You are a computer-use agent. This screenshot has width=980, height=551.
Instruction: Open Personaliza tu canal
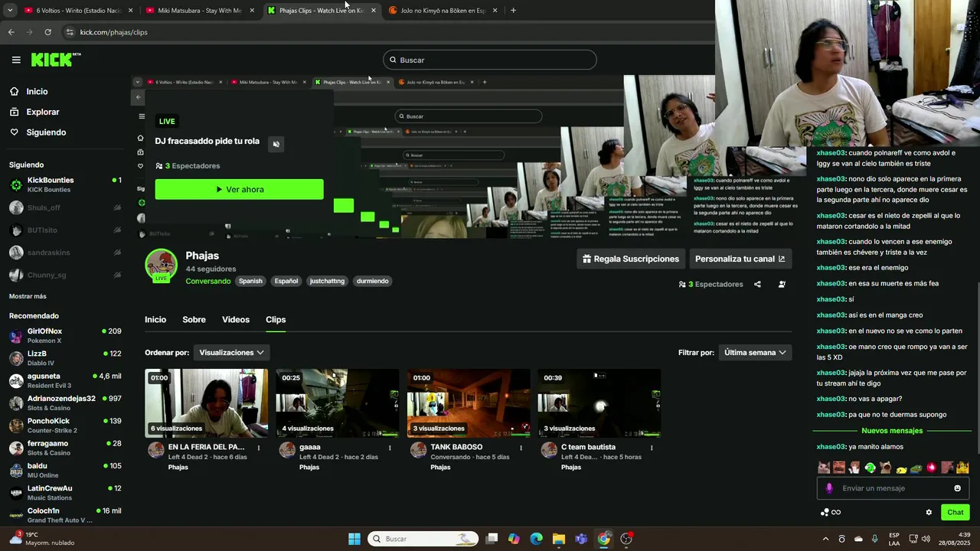pyautogui.click(x=740, y=259)
